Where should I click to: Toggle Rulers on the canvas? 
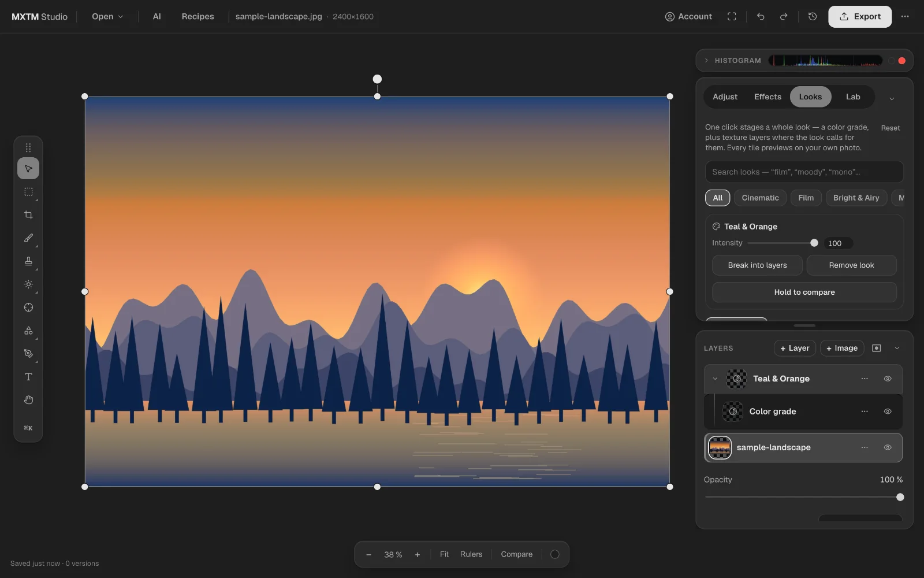(x=471, y=554)
